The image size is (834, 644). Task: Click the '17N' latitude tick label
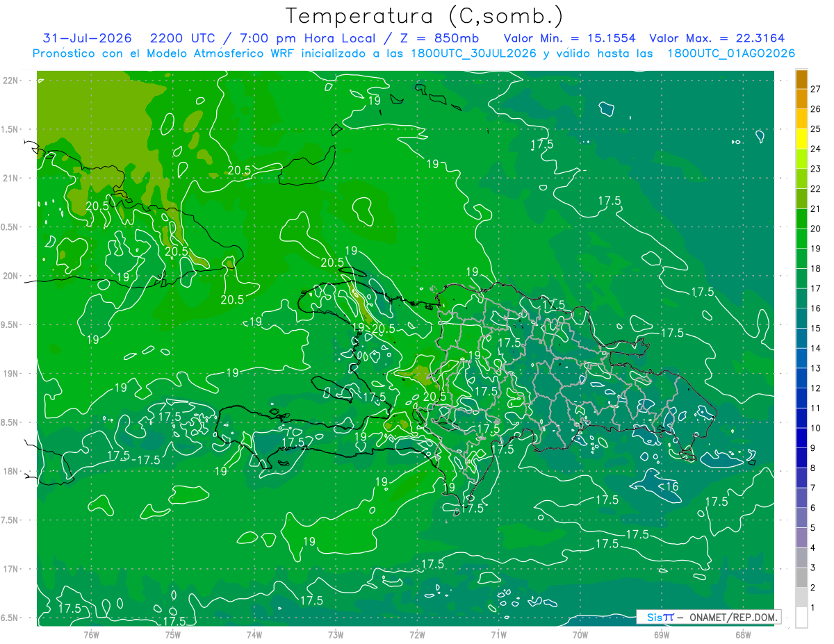[x=10, y=569]
